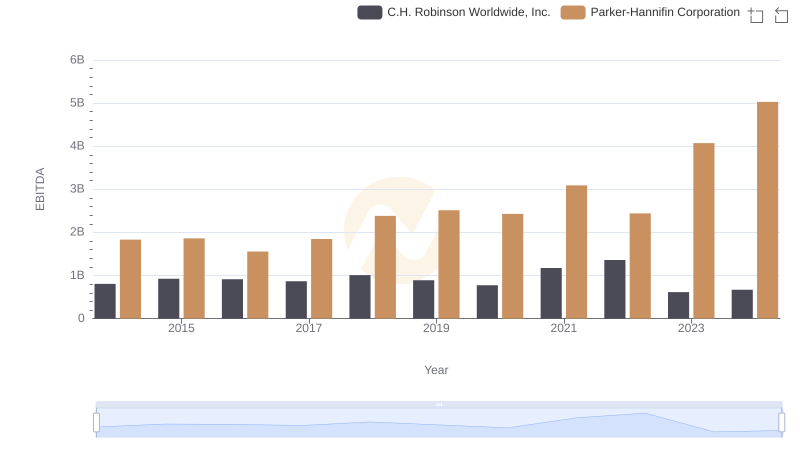800x461 pixels.
Task: Click the 2019 x-axis label
Action: pos(436,328)
